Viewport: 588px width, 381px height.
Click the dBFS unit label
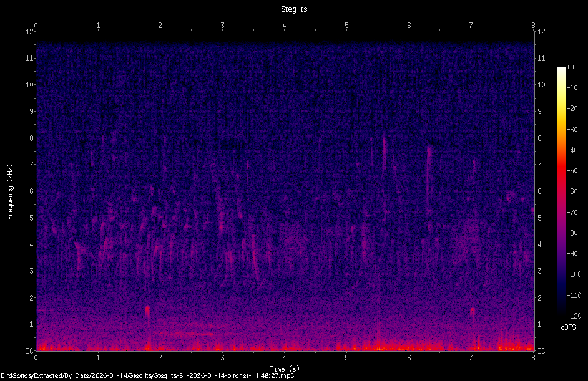click(568, 327)
